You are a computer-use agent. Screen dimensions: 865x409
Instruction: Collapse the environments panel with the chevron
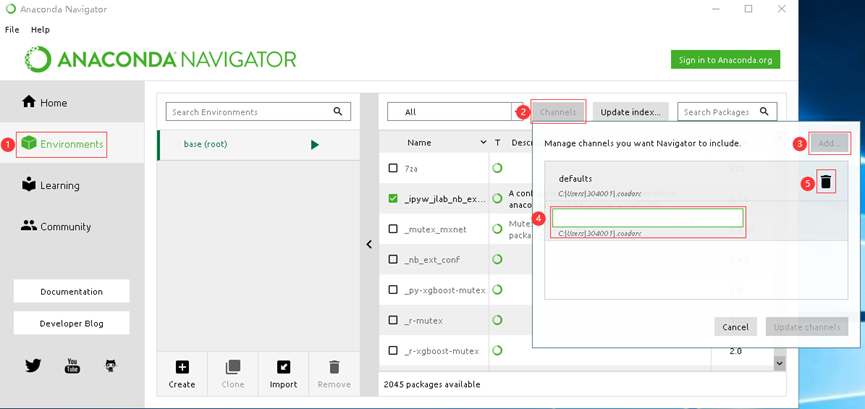[369, 245]
